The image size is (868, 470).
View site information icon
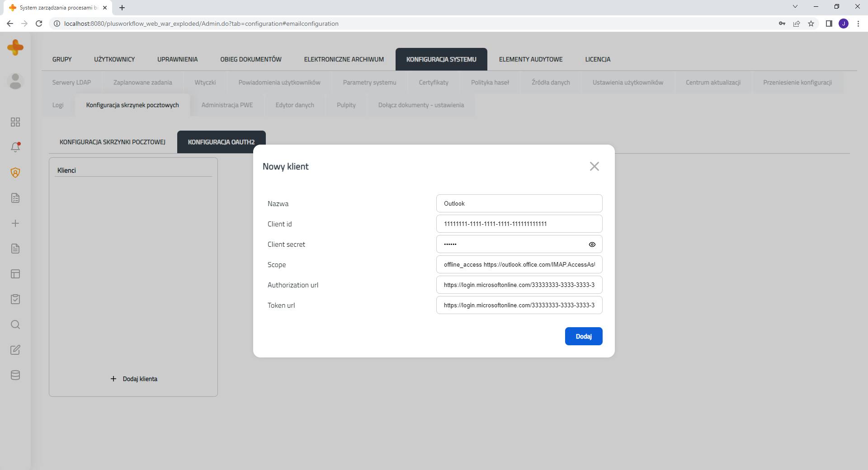point(57,23)
